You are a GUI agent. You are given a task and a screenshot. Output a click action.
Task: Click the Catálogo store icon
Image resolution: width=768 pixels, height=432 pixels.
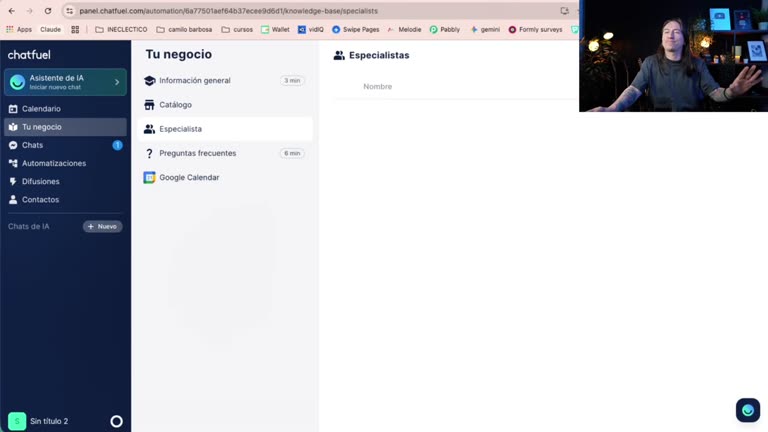coord(149,105)
